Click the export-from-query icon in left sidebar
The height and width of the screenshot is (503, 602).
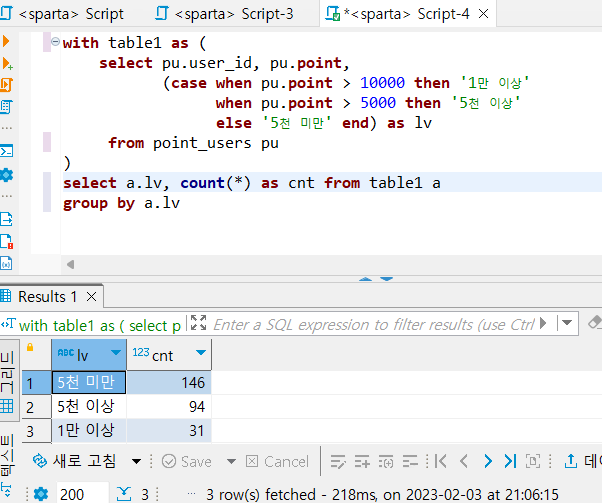pos(6,219)
